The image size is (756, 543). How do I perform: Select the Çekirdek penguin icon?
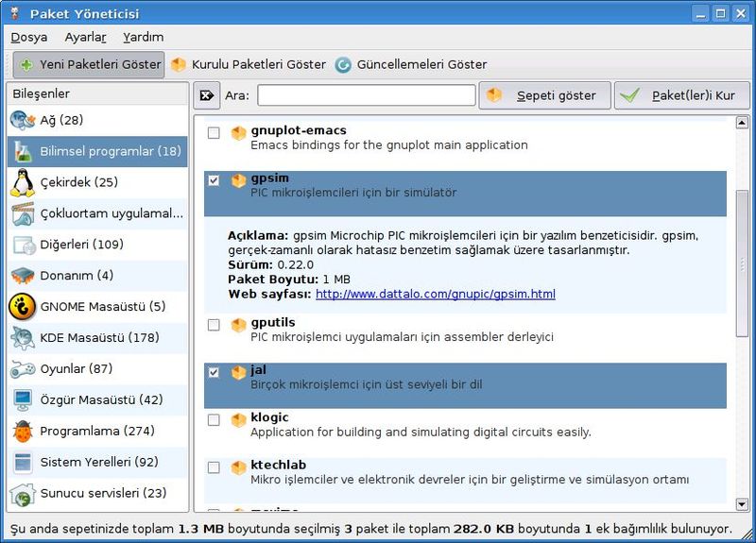point(23,182)
